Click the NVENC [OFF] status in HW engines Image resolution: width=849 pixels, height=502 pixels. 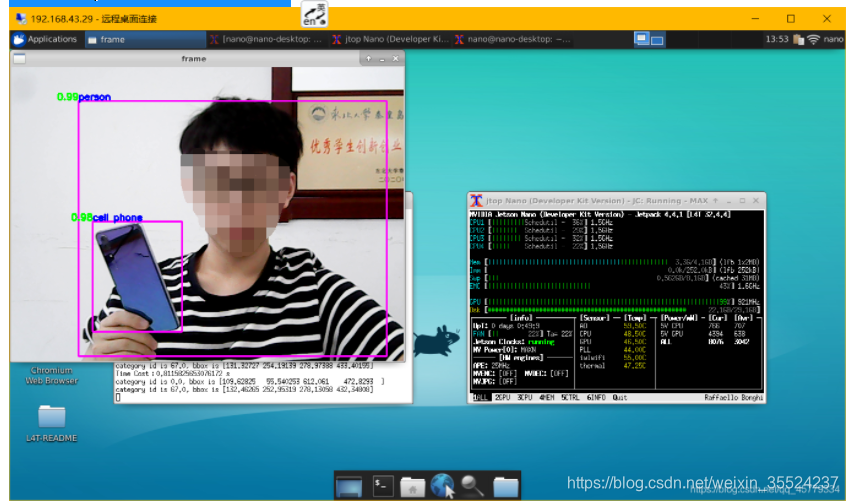(x=494, y=374)
